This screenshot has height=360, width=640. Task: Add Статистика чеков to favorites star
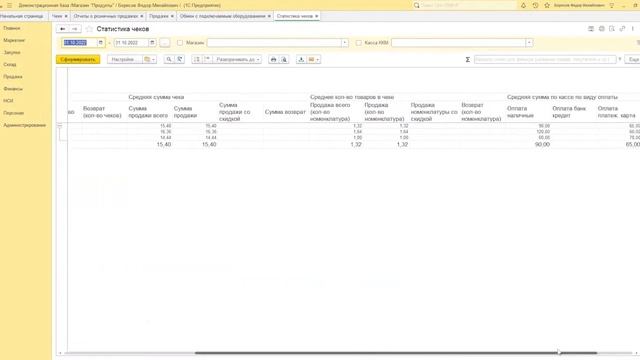click(x=89, y=29)
